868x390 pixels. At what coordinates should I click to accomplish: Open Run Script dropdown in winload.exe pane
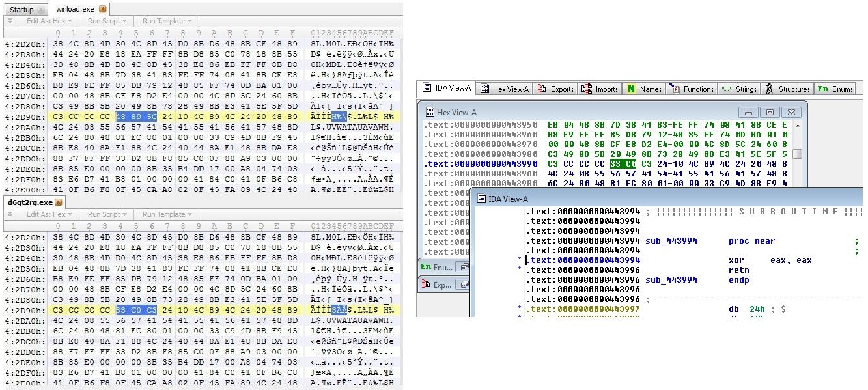pyautogui.click(x=107, y=21)
